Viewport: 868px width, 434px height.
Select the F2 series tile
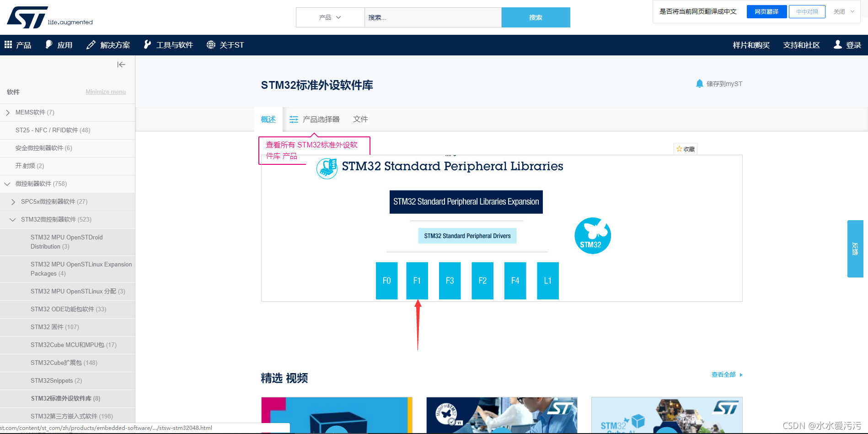click(482, 281)
